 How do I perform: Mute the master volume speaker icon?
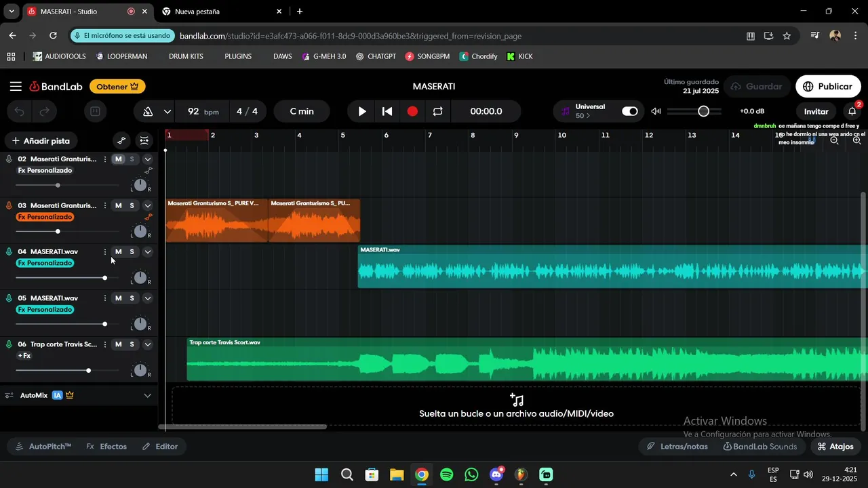click(x=656, y=111)
